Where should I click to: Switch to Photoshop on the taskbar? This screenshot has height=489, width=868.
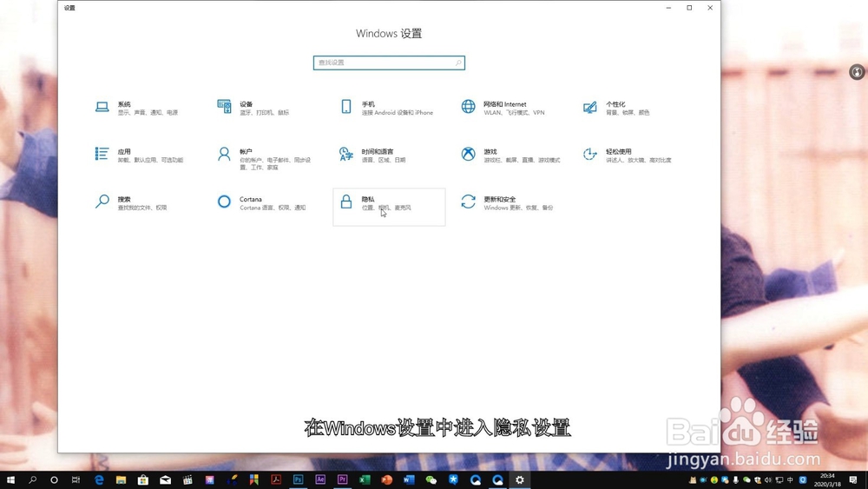pos(298,479)
